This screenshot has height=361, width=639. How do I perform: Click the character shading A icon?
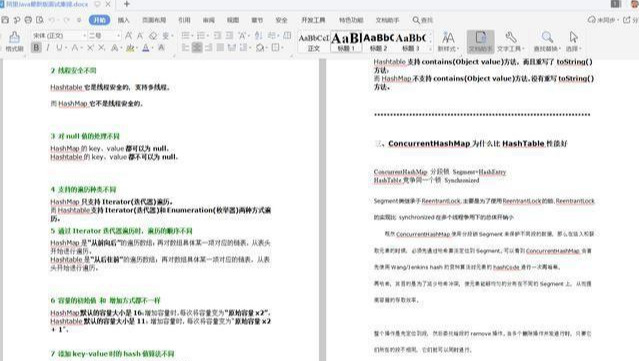161,48
